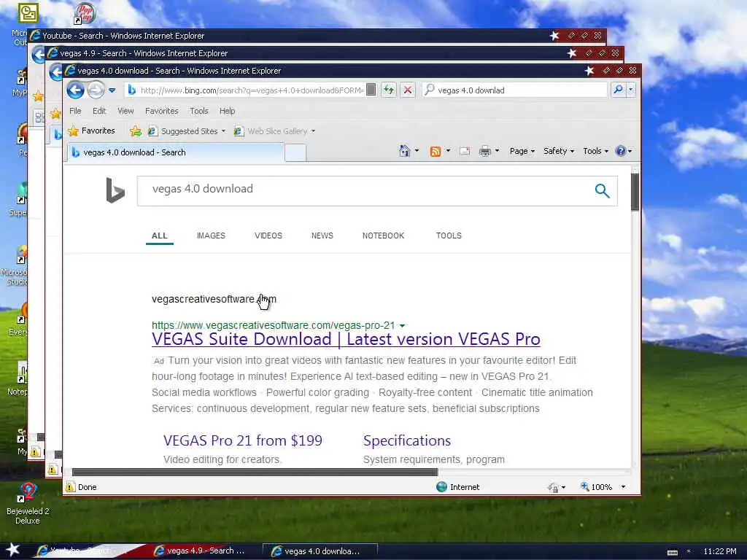This screenshot has width=747, height=560.
Task: Click the keyboard tray icon near clock
Action: (x=672, y=553)
